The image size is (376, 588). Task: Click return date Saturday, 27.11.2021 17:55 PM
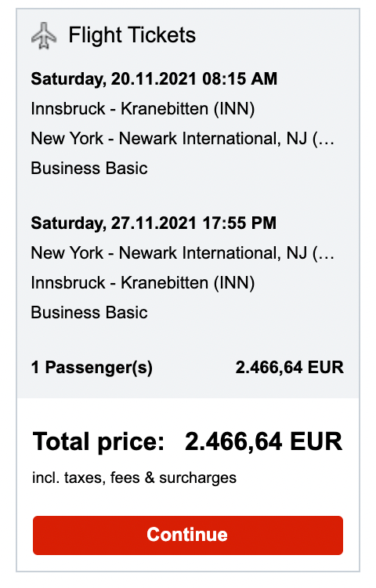[x=154, y=223]
